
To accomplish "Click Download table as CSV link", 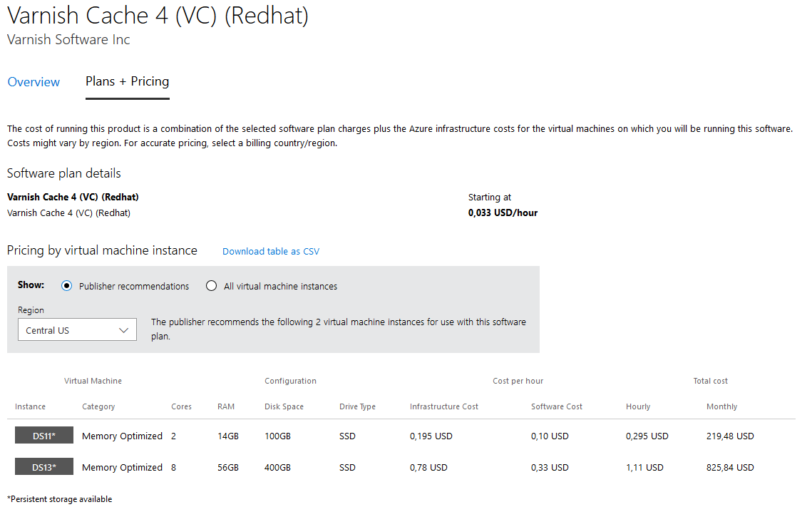I will point(271,252).
